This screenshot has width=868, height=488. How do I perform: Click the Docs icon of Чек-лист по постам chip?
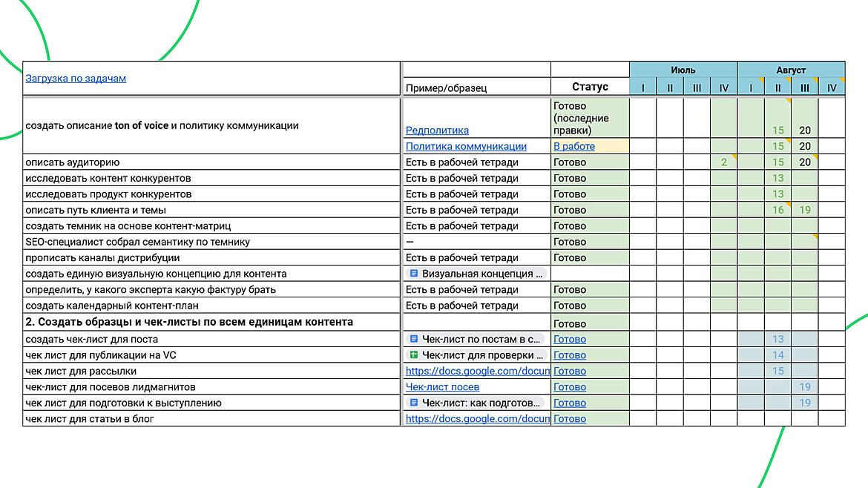point(414,339)
